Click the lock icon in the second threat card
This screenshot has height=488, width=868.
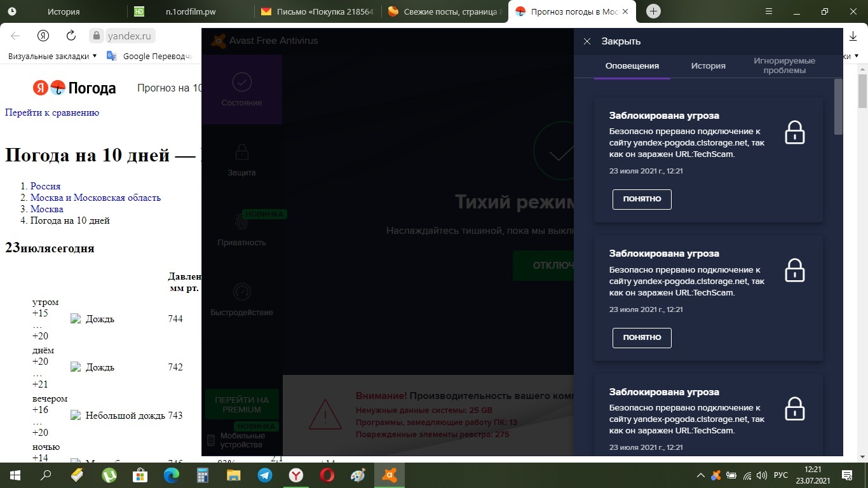795,270
